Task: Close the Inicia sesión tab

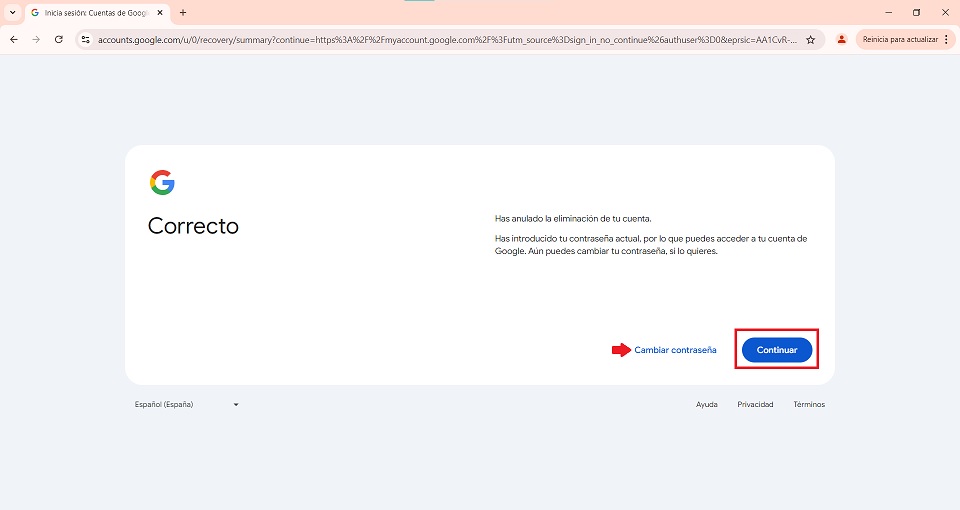Action: point(160,12)
